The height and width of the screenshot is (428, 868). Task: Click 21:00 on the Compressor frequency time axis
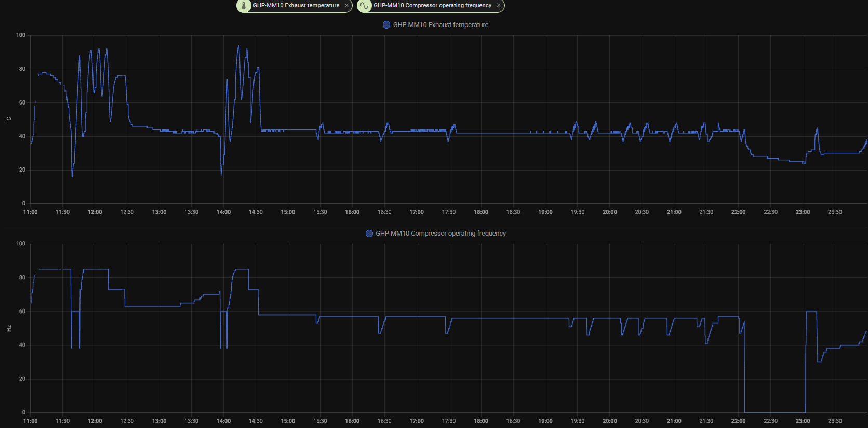[674, 421]
